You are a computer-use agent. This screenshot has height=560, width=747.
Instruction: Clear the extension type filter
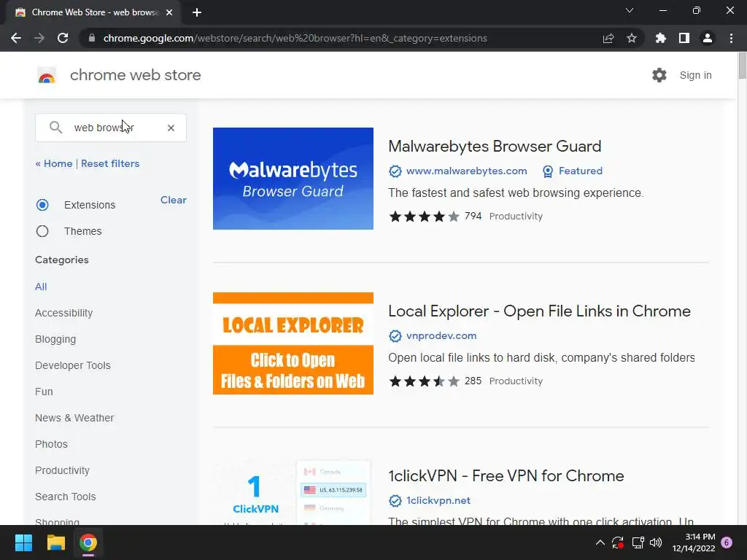(174, 200)
